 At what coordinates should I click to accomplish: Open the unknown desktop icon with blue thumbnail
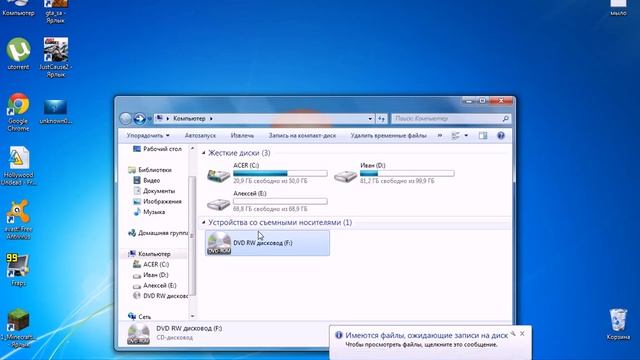[56, 107]
